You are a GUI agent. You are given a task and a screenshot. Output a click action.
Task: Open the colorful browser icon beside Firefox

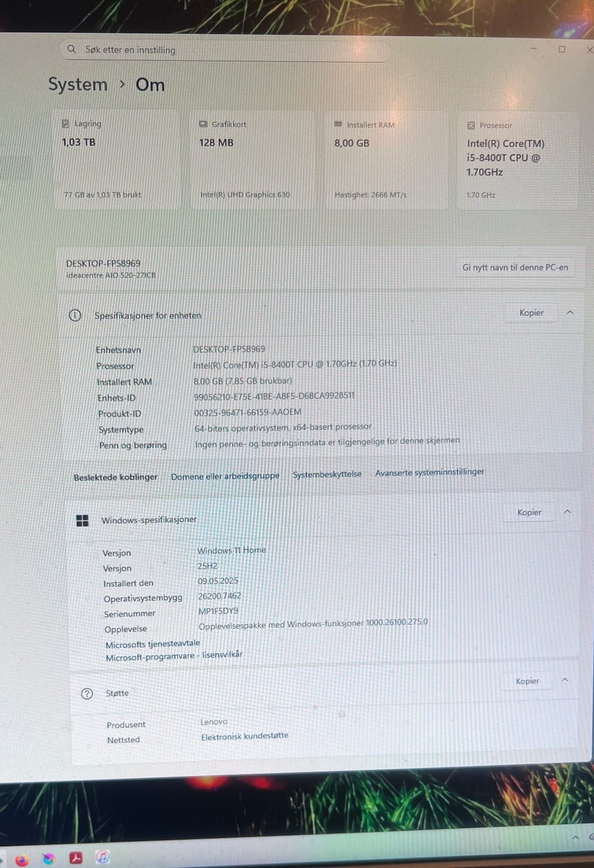point(49,859)
